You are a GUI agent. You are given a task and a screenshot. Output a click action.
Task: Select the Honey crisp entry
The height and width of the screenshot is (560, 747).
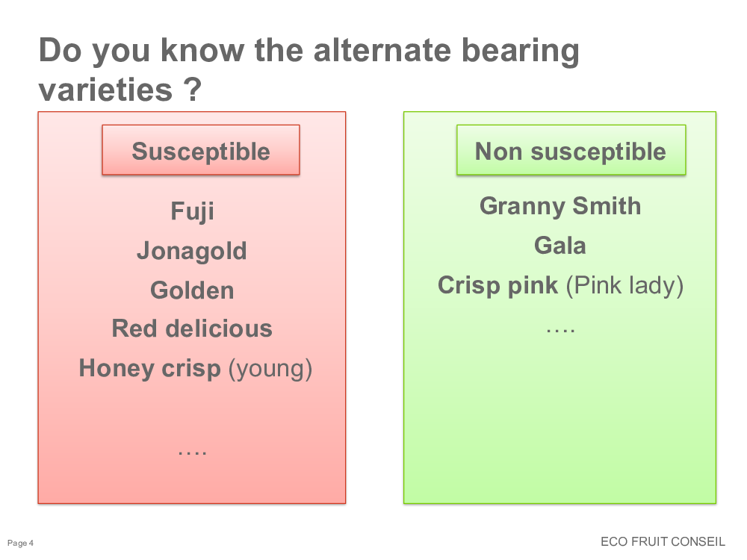149,369
